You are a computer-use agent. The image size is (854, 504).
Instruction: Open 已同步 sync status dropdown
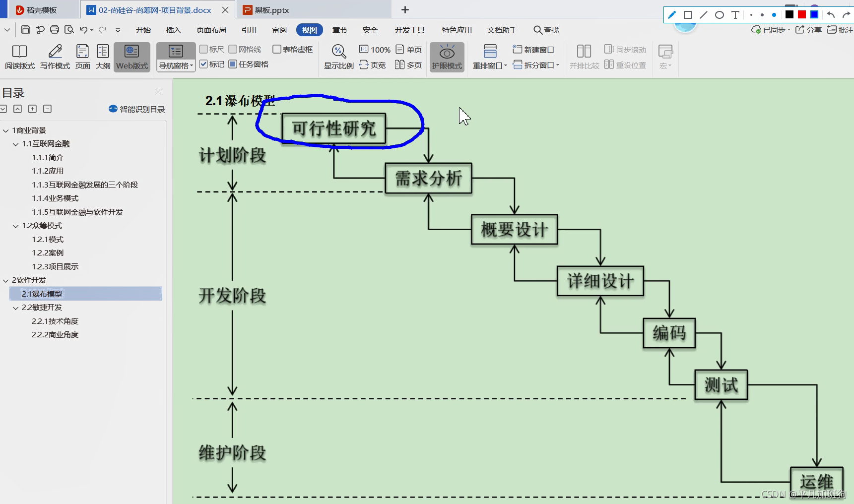tap(771, 30)
